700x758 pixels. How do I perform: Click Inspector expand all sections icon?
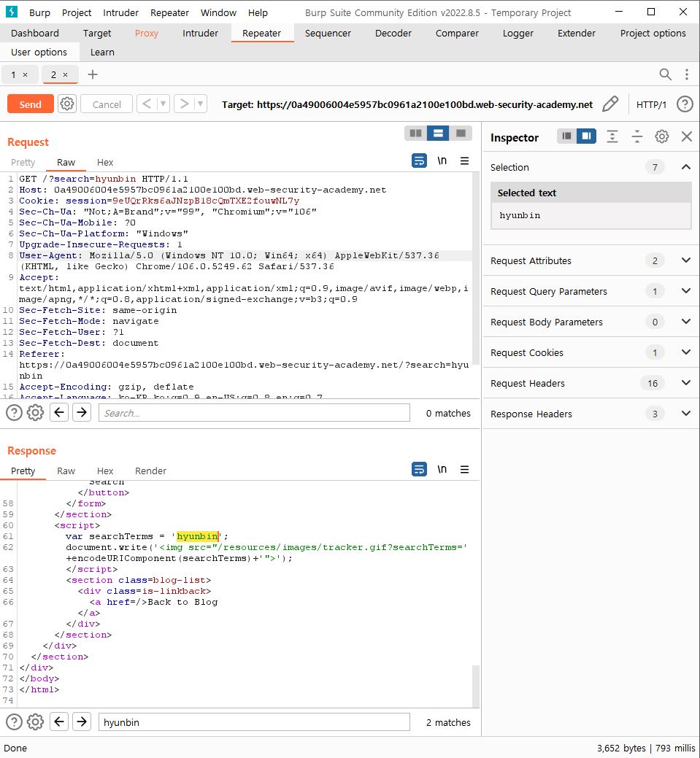click(x=612, y=137)
